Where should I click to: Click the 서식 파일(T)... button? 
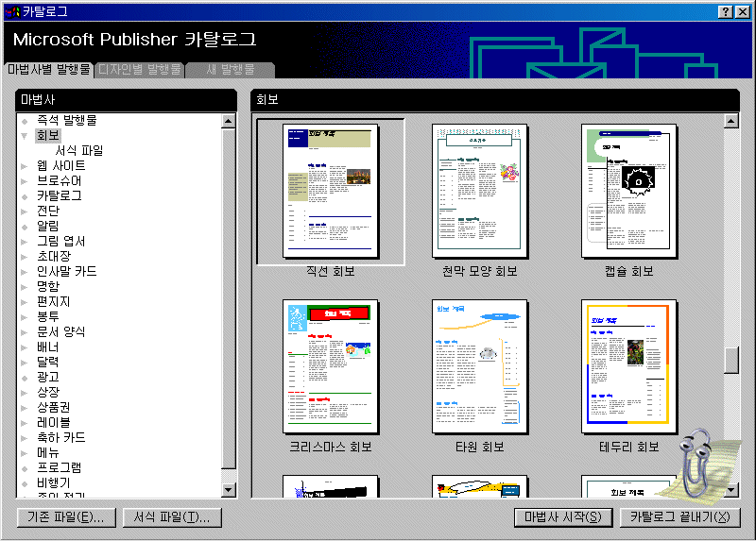tap(172, 517)
